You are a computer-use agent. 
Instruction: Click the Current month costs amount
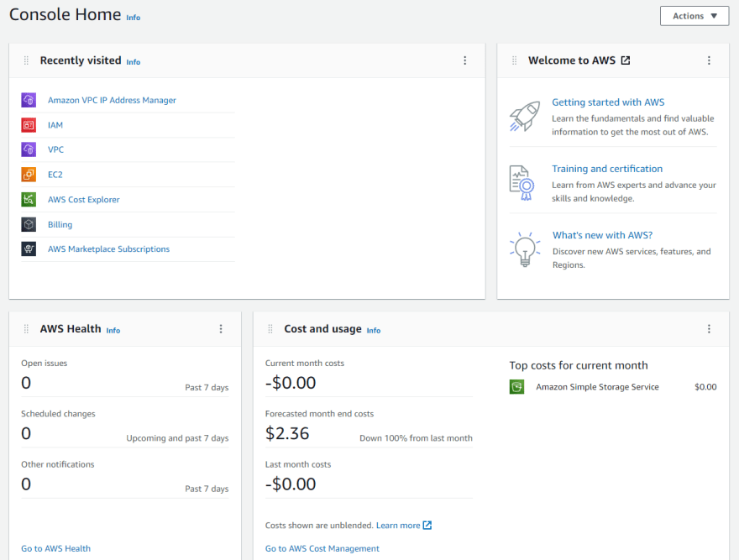tap(291, 383)
